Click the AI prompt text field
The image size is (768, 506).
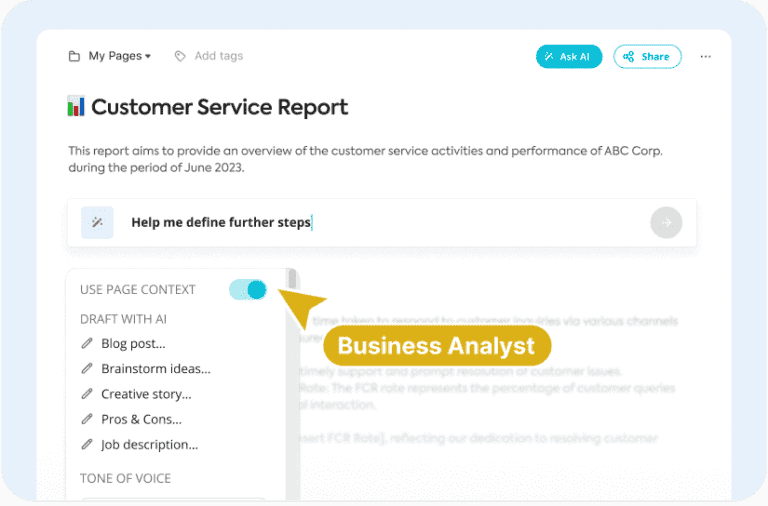coord(380,222)
